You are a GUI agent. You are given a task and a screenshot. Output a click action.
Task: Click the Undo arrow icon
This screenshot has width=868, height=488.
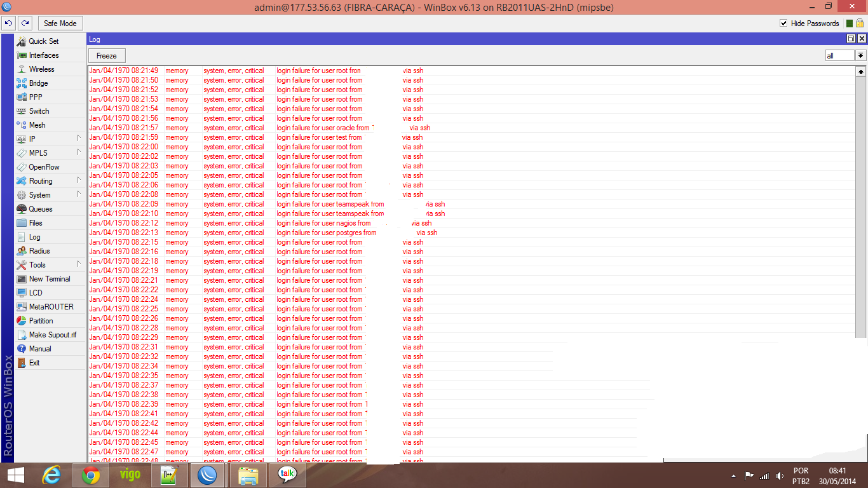pos(8,24)
